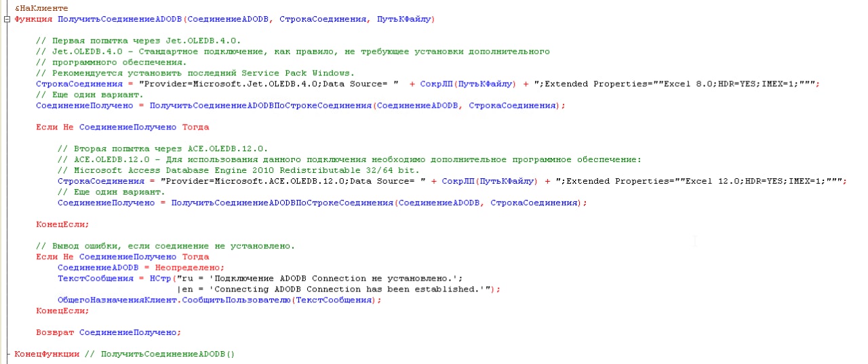Image resolution: width=868 pixels, height=364 pixels.
Task: Click string 'Provider=Microsoft.Jet.OLEDB.4.0;Data Source= '
Action: (268, 84)
